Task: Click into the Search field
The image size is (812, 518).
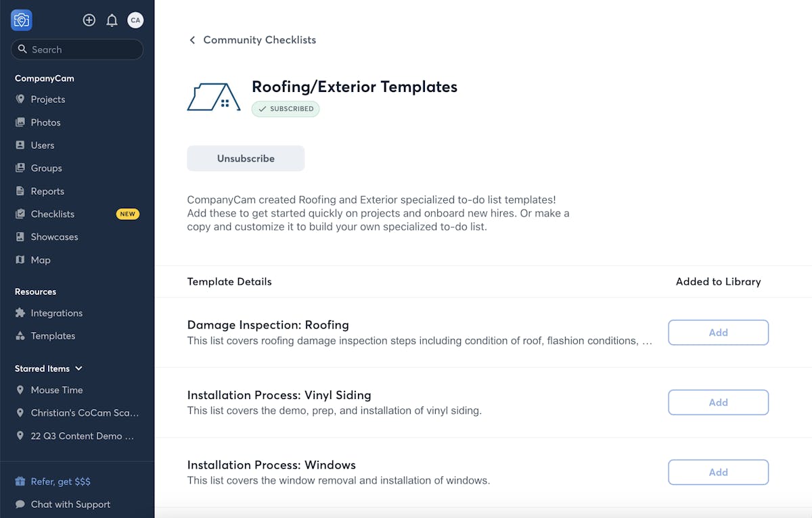Action: [x=81, y=49]
